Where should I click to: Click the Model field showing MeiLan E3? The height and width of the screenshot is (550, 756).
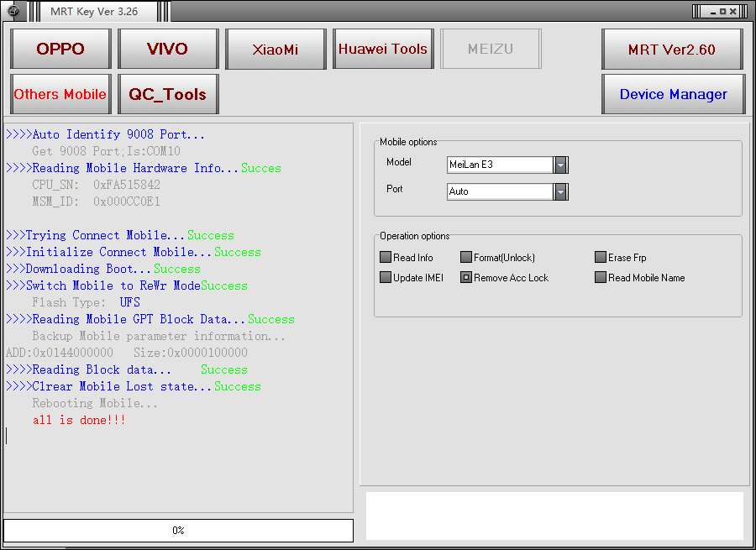tap(500, 165)
